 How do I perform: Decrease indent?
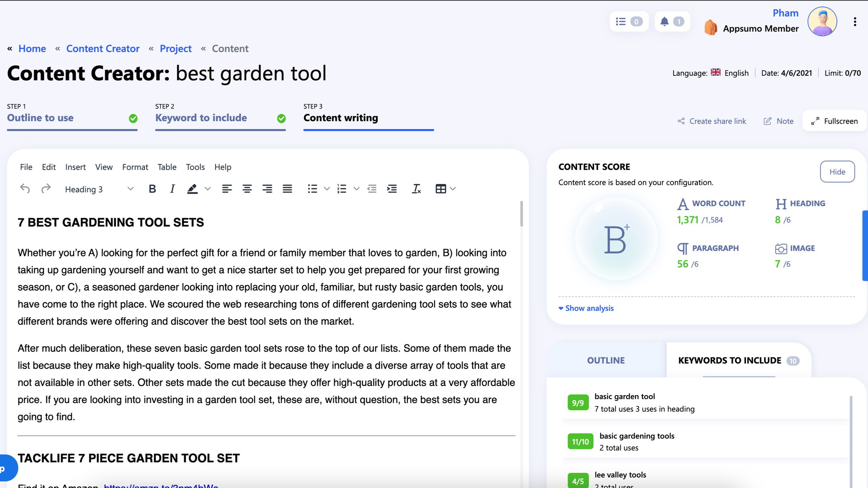pos(372,189)
